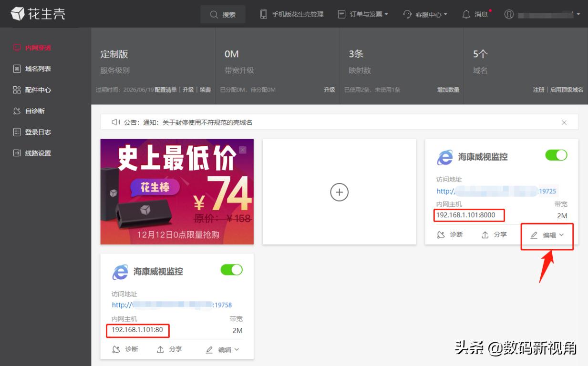Screen dimensions: 588x366
Task: Click the announcement speaker icon
Action: 114,122
